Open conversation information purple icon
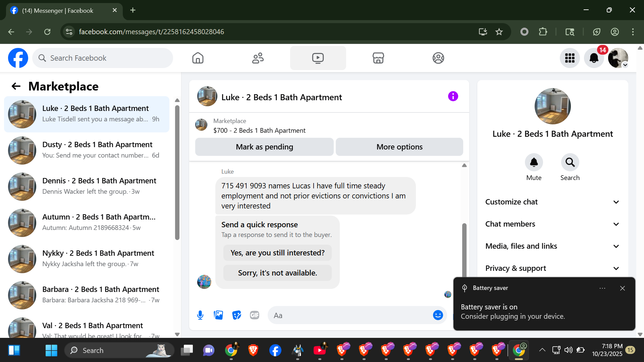 click(453, 97)
